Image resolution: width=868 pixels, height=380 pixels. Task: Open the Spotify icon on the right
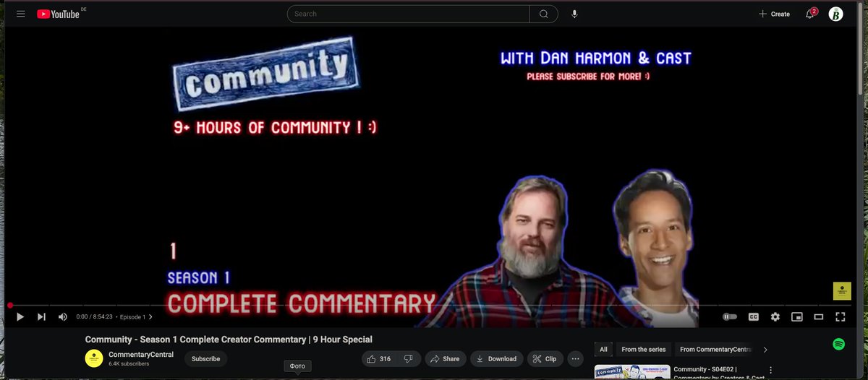(x=838, y=344)
